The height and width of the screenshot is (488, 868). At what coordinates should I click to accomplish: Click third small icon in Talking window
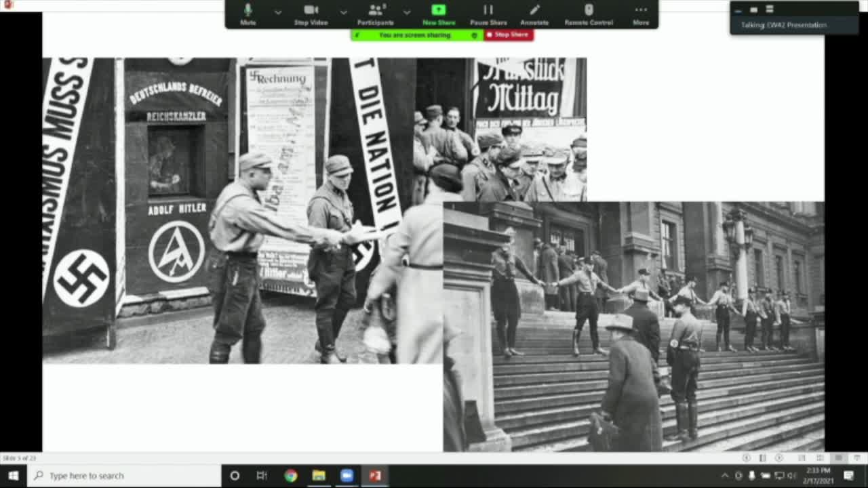[769, 9]
